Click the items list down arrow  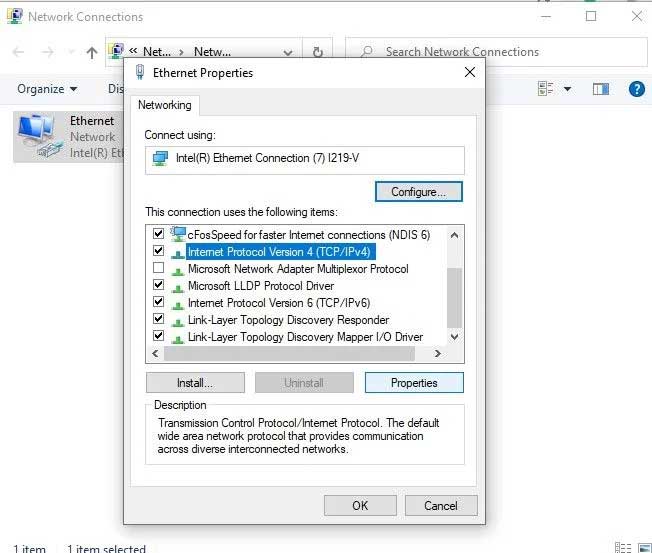454,337
